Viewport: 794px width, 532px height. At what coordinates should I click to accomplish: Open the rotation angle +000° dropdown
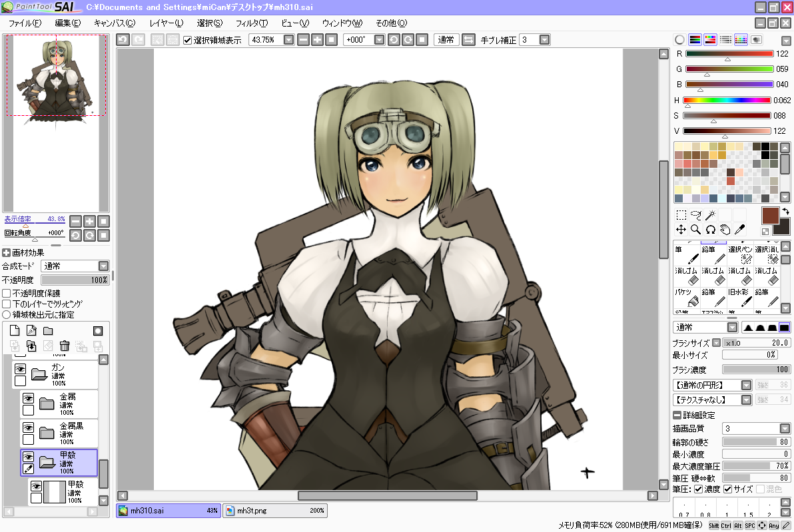pyautogui.click(x=379, y=39)
